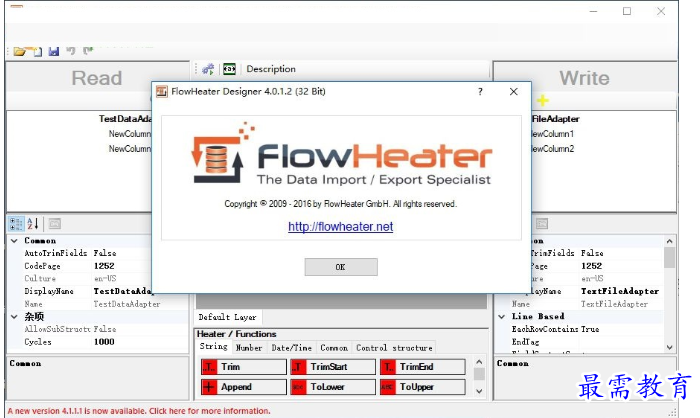The width and height of the screenshot is (700, 418).
Task: Click the Read panel header
Action: 97,78
